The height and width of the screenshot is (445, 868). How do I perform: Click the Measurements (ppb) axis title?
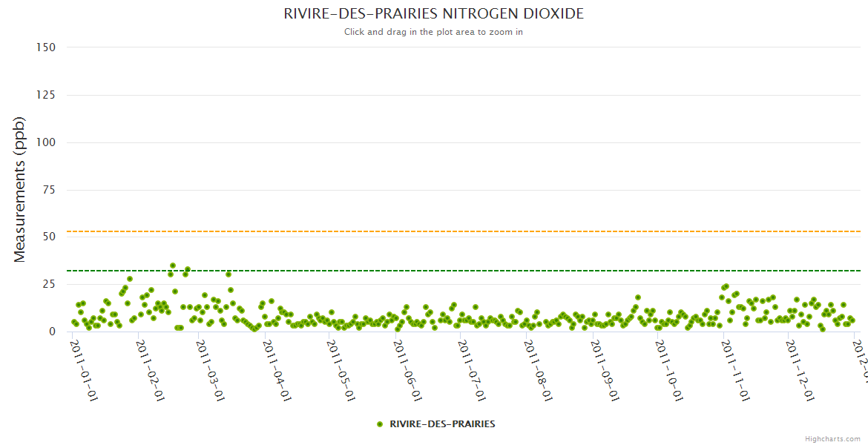tap(20, 189)
